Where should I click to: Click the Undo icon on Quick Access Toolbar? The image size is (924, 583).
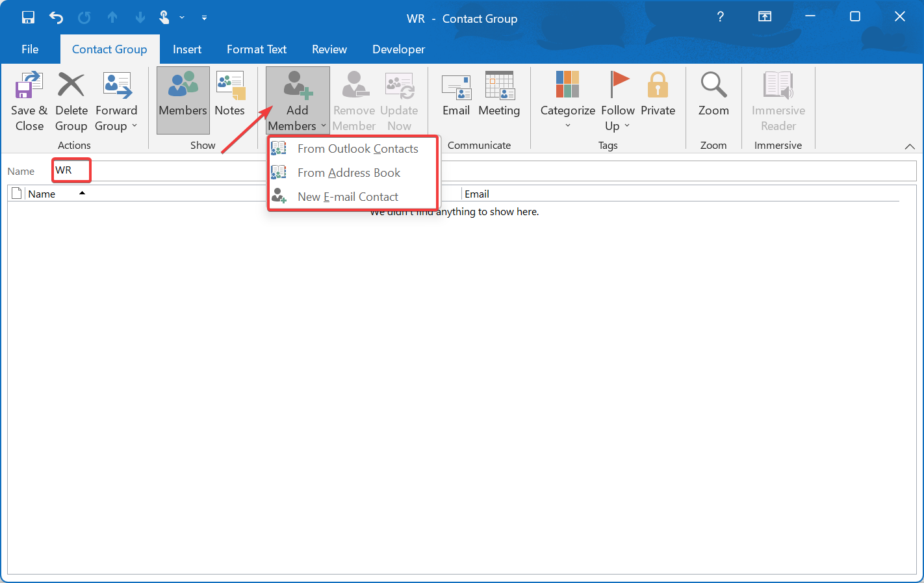point(56,18)
